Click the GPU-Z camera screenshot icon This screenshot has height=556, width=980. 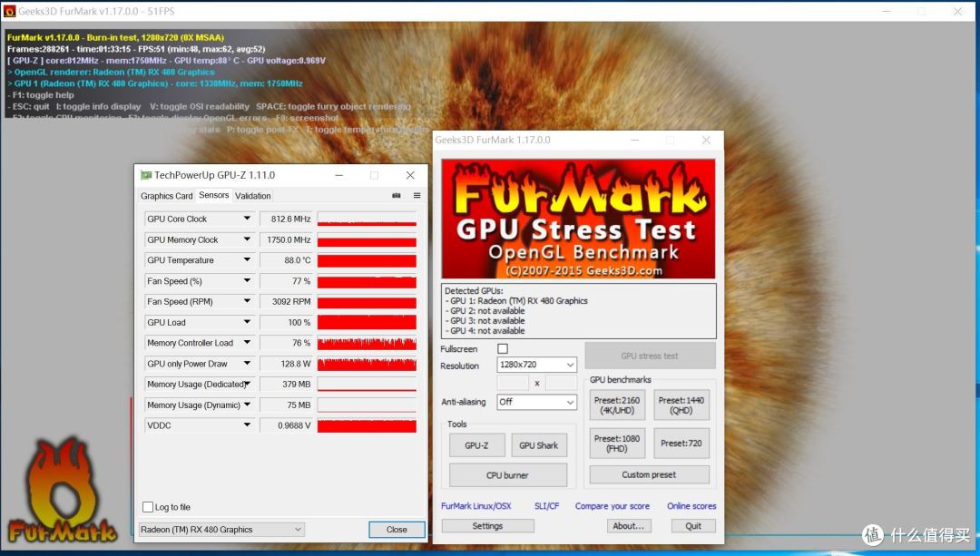coord(397,196)
